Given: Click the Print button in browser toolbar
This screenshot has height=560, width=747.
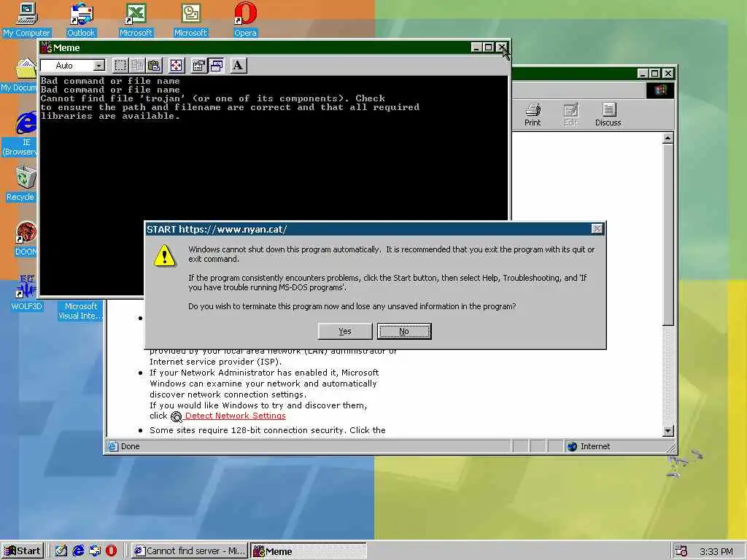Looking at the screenshot, I should coord(533,114).
